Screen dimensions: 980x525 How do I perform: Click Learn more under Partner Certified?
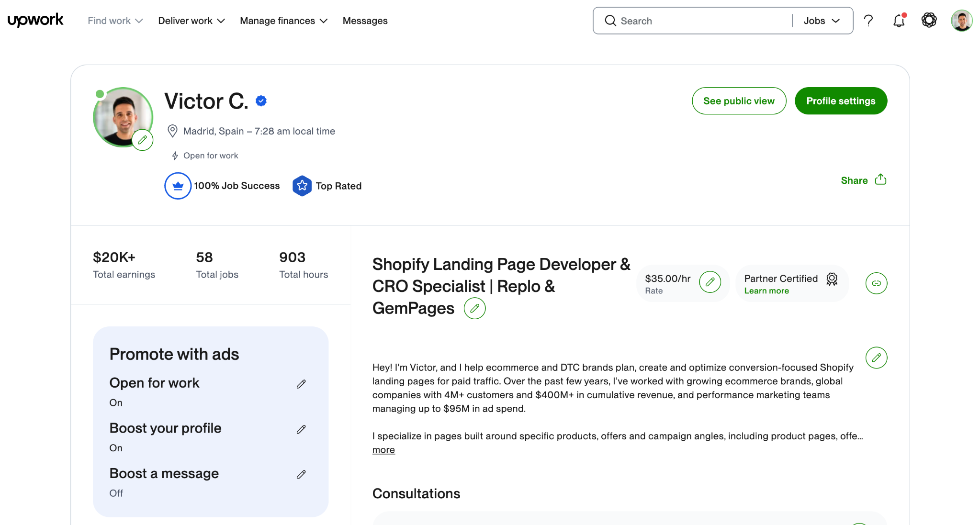(766, 291)
